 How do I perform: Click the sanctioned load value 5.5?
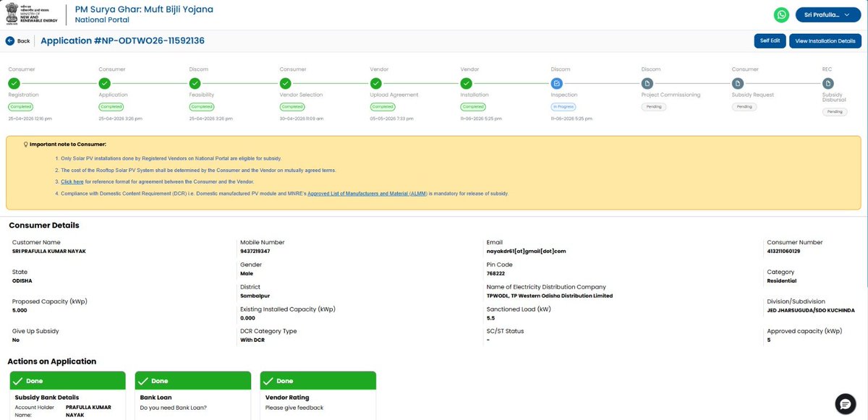point(490,318)
